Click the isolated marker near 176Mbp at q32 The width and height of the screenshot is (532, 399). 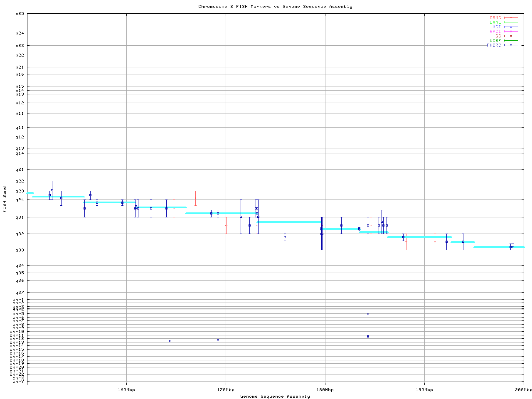pyautogui.click(x=285, y=237)
